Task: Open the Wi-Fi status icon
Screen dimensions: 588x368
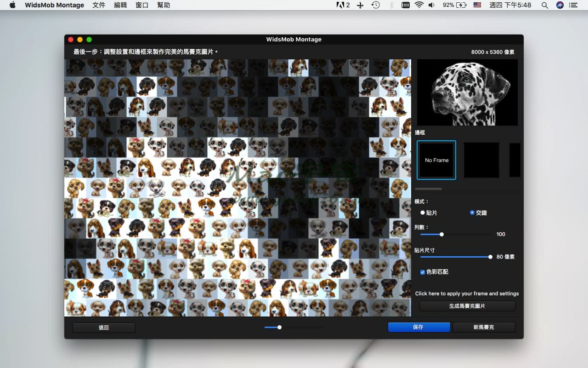Action: click(418, 5)
